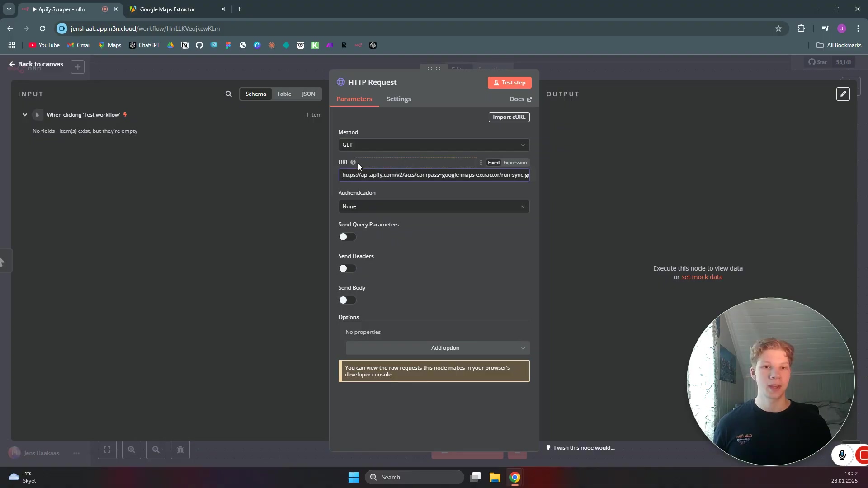Click 'I wish this node would...' feedback

580,448
